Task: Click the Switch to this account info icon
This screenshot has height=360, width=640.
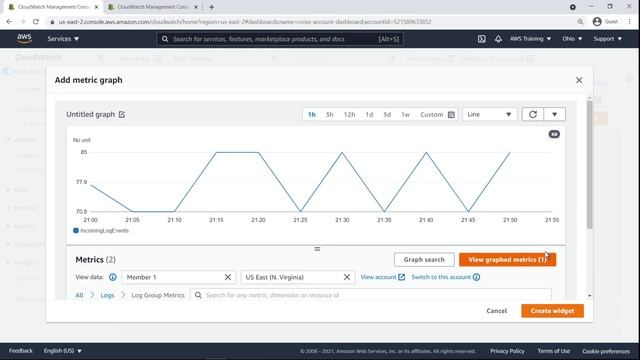Action: [476, 277]
